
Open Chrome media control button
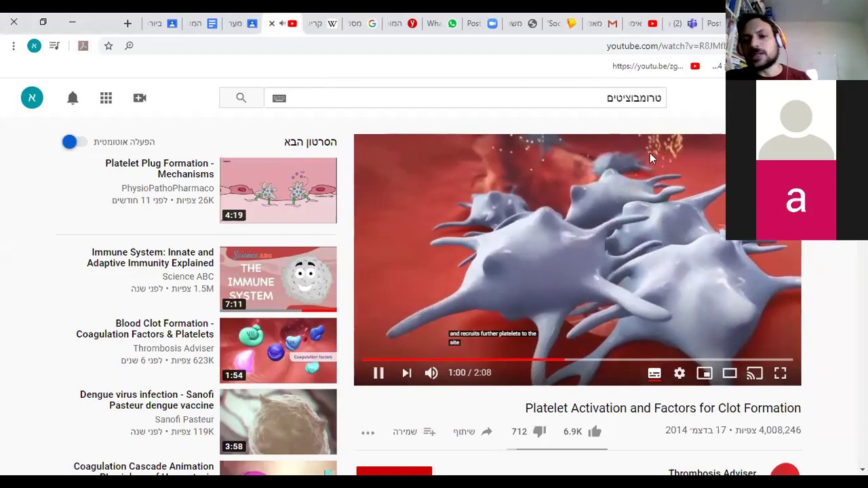54,45
